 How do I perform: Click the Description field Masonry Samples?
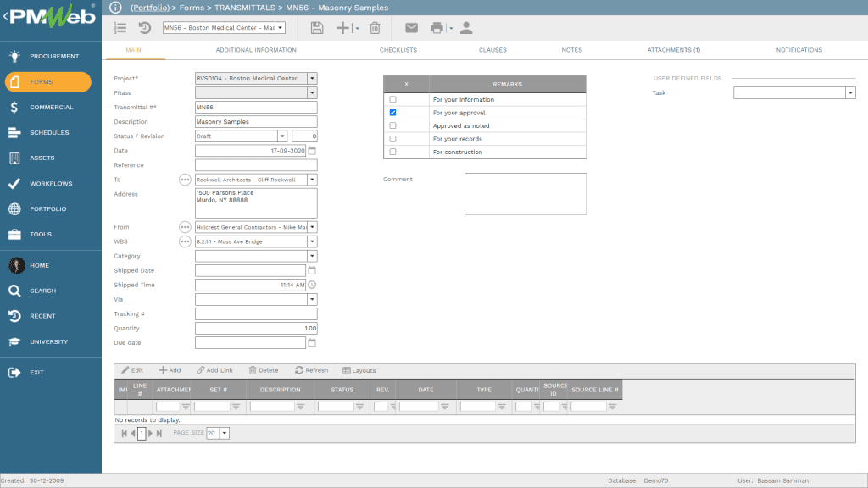pyautogui.click(x=256, y=122)
